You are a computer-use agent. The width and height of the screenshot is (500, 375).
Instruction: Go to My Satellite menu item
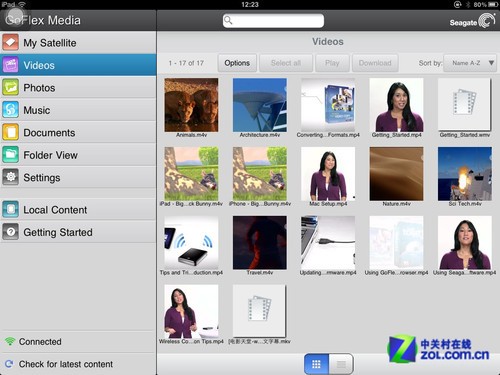[x=78, y=42]
